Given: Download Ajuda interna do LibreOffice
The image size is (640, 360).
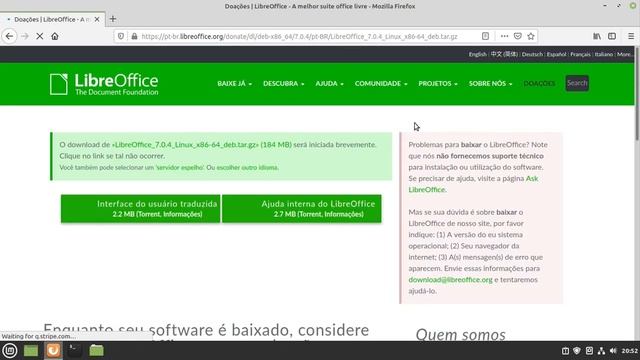Looking at the screenshot, I should (302, 209).
